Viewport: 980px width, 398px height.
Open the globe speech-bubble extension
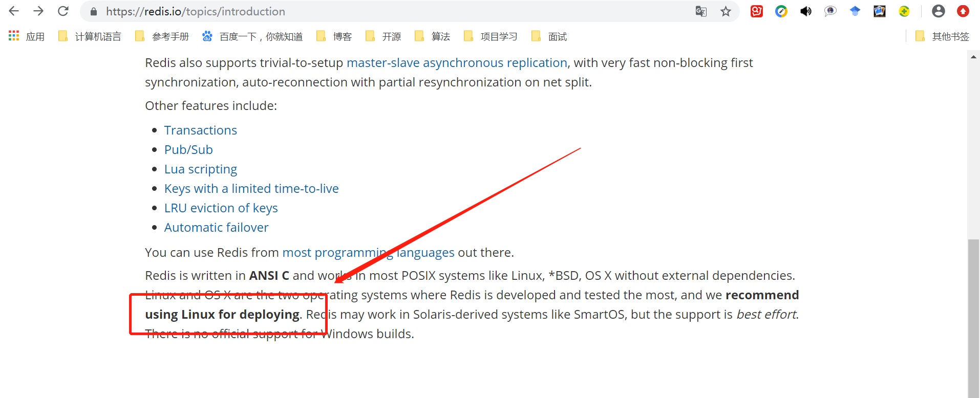point(830,11)
